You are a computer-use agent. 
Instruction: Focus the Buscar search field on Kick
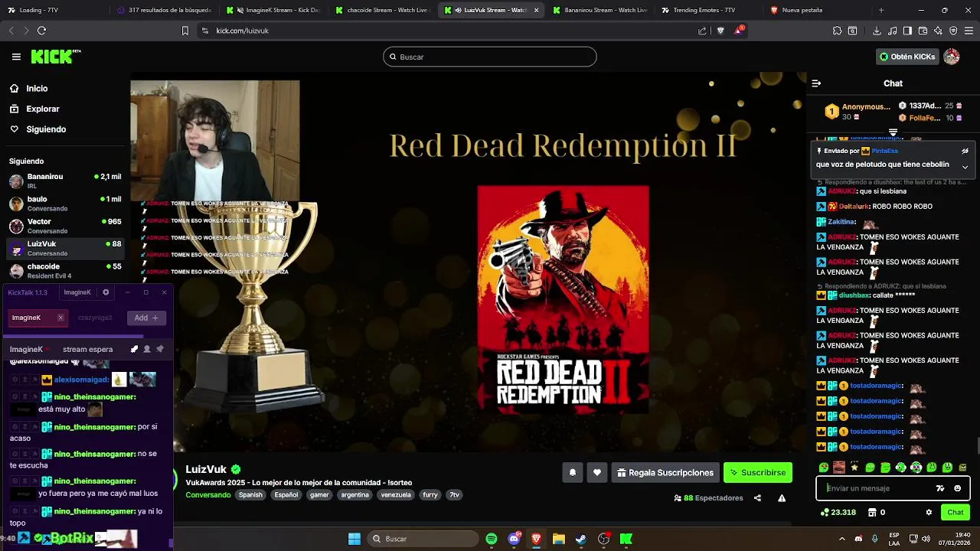[489, 57]
